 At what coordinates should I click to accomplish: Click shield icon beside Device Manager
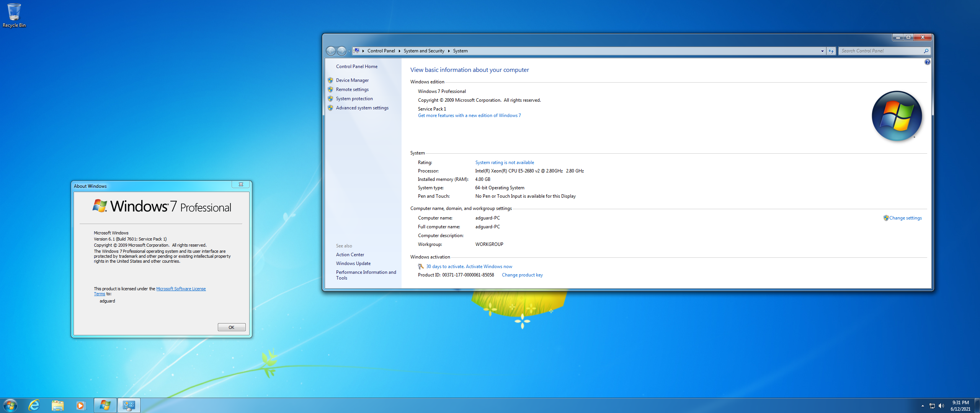pos(330,80)
